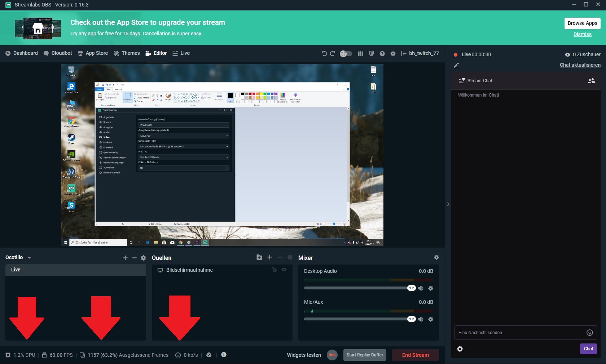Click the App Store banner thumbnail
The image size is (606, 364).
point(38,28)
